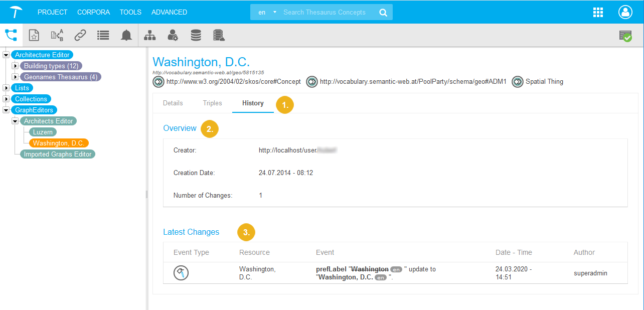Click the starred document toolbar icon
This screenshot has width=644, height=310.
34,35
